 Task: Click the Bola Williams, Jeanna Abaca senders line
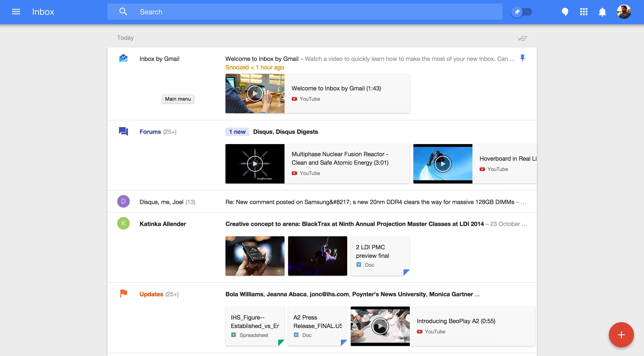coord(352,294)
